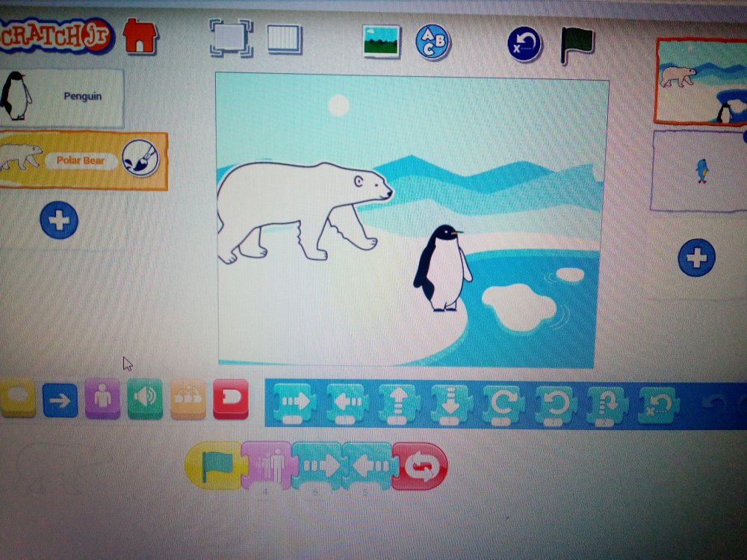This screenshot has height=560, width=747.
Task: Pick the Move Down block in palette
Action: tap(451, 405)
